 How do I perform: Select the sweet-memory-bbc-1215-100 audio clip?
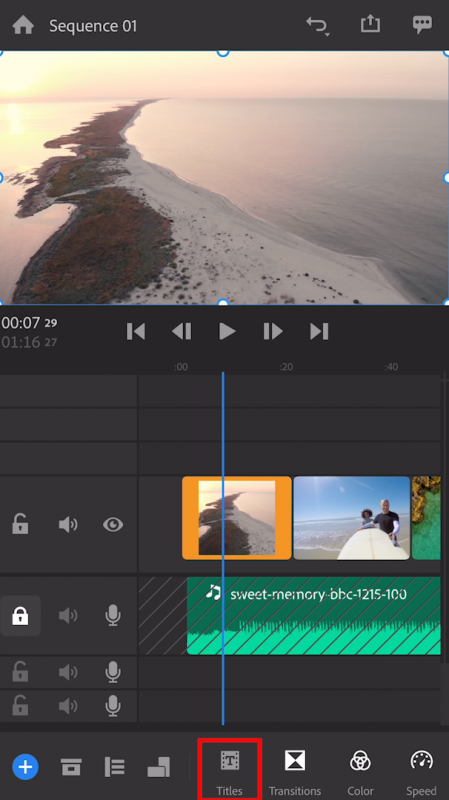tap(314, 616)
